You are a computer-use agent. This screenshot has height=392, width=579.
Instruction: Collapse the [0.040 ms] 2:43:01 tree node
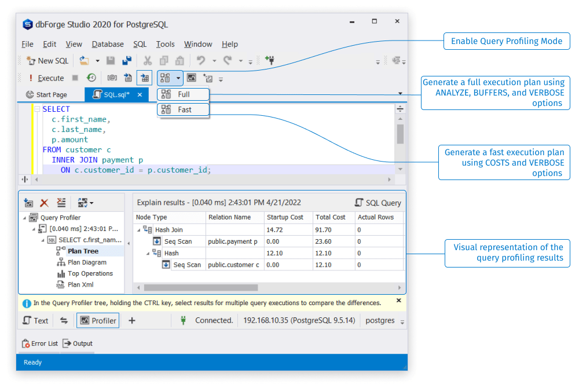pos(34,229)
